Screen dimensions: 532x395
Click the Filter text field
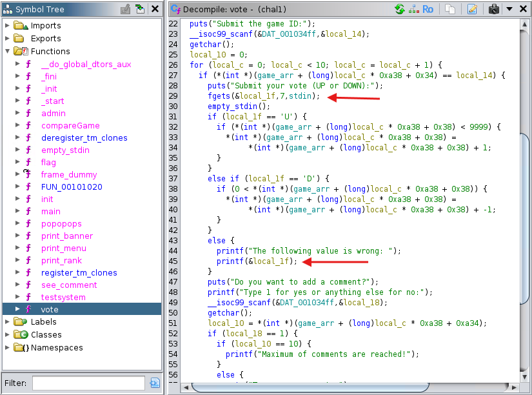[x=88, y=383]
